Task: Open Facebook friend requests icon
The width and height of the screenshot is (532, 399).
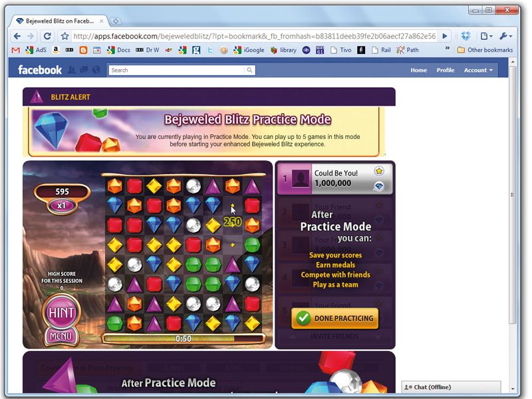Action: [x=72, y=69]
